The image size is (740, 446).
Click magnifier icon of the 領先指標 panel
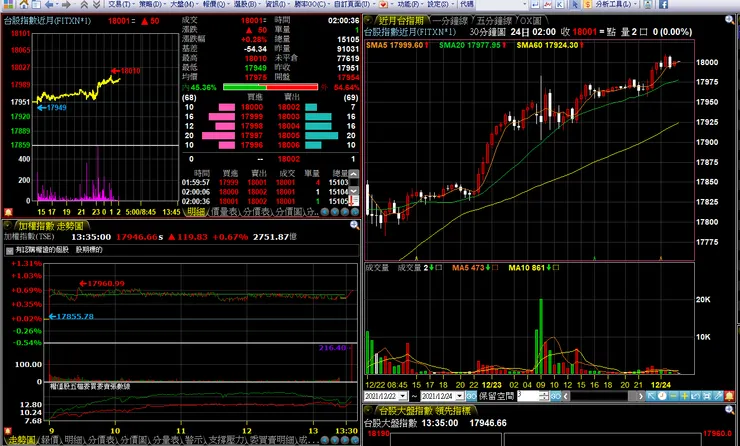pyautogui.click(x=730, y=410)
